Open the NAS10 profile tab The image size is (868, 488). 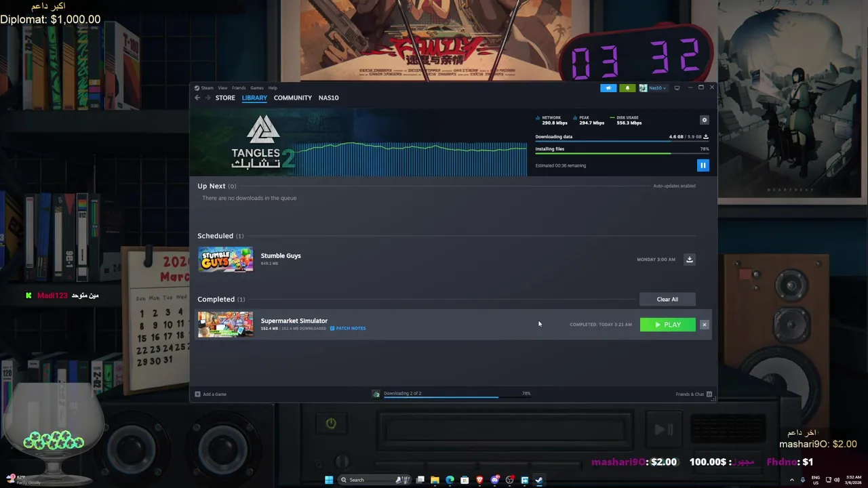point(328,98)
